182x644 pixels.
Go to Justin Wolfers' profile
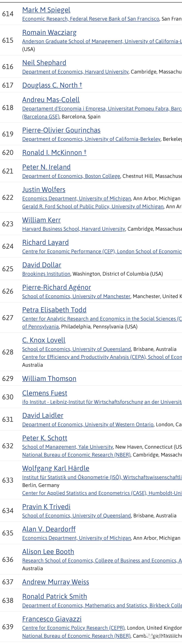click(x=44, y=190)
